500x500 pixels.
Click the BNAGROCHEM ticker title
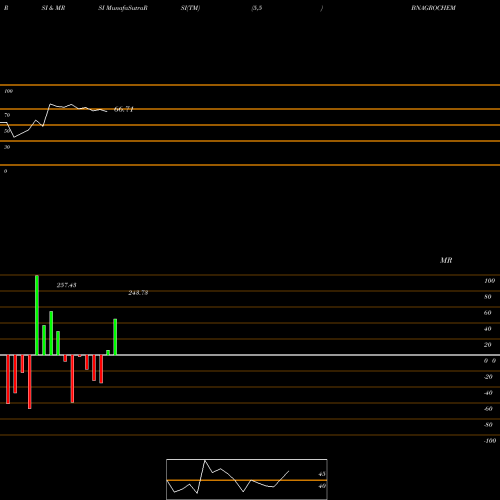433,8
